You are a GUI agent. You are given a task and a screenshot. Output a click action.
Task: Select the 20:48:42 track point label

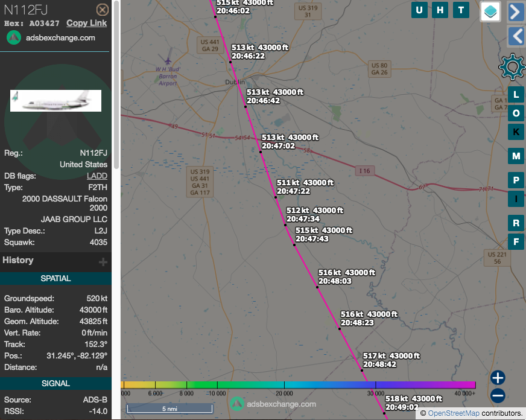(391, 360)
